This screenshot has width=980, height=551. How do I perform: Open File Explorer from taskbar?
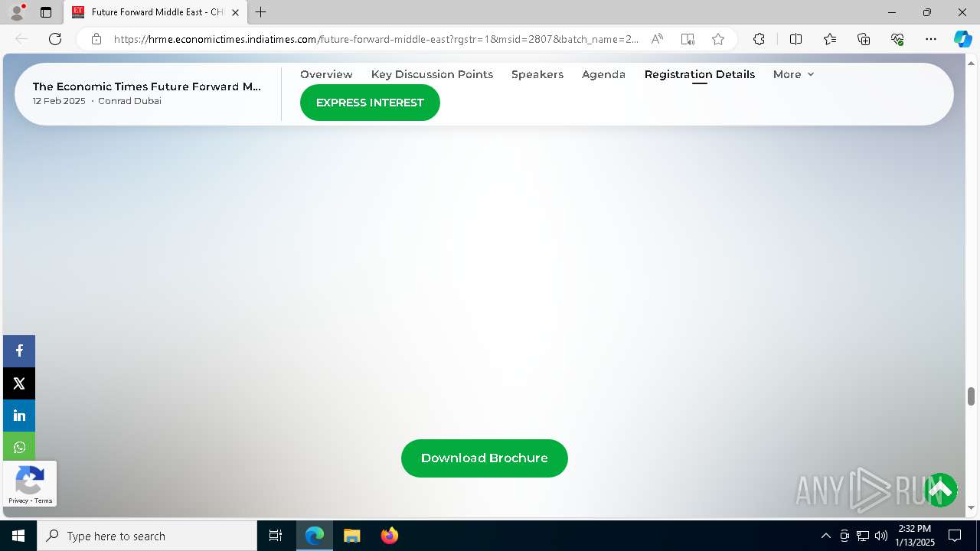tap(352, 536)
